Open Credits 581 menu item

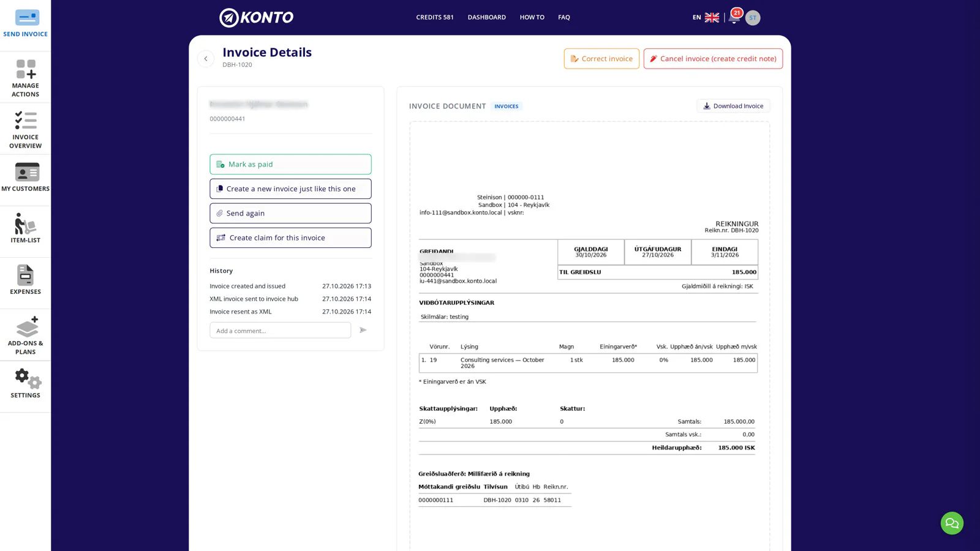click(435, 18)
